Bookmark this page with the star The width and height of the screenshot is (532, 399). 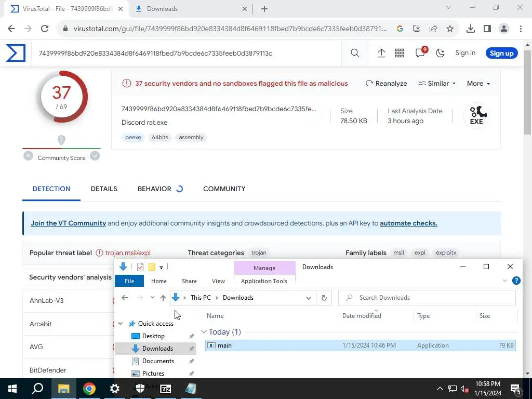click(450, 29)
